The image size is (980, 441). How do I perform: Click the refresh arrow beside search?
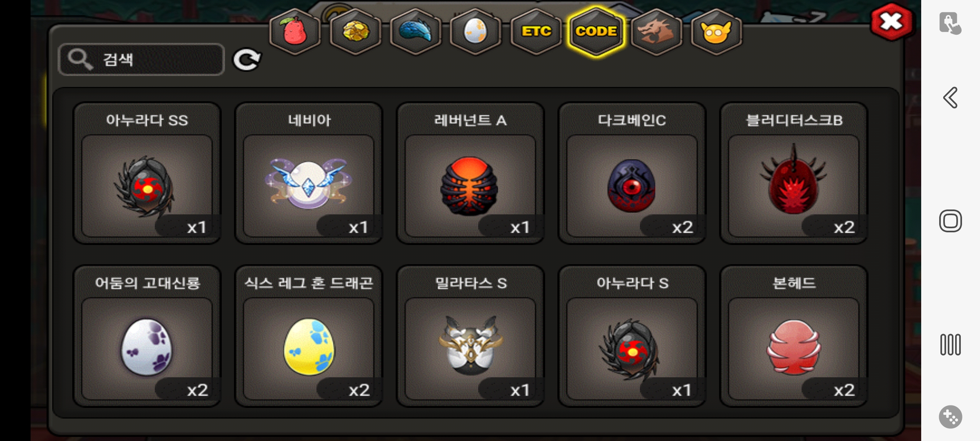point(247,60)
